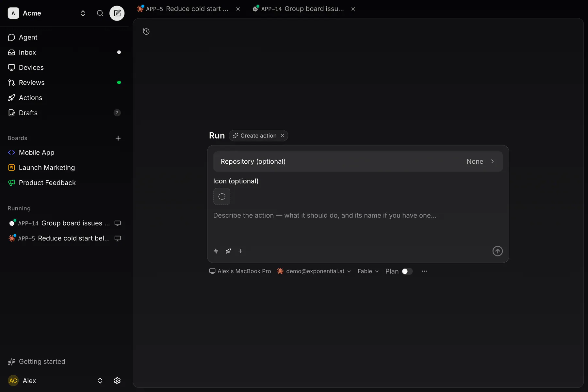Screen dimensions: 588x392
Task: Open settings gear next to Alex
Action: coord(117,381)
